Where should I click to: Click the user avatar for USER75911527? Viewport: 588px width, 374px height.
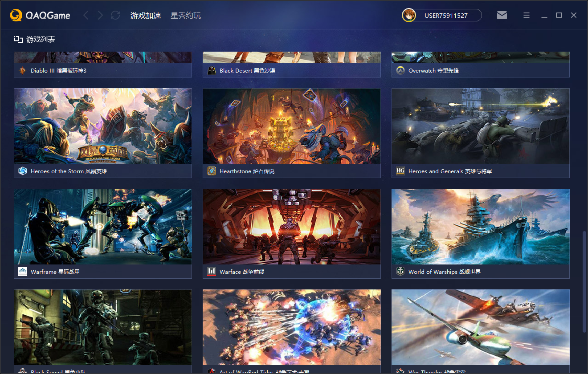pos(408,15)
